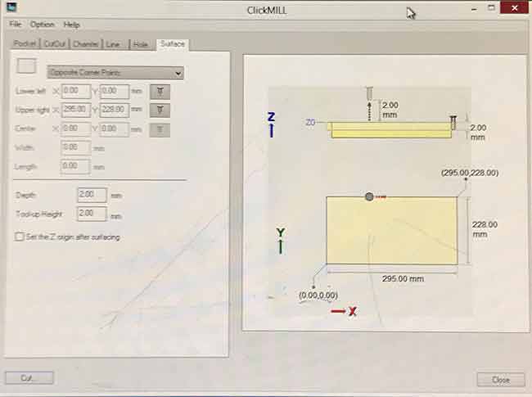
Task: Click the 295.00 mm width dimension label
Action: pyautogui.click(x=403, y=279)
